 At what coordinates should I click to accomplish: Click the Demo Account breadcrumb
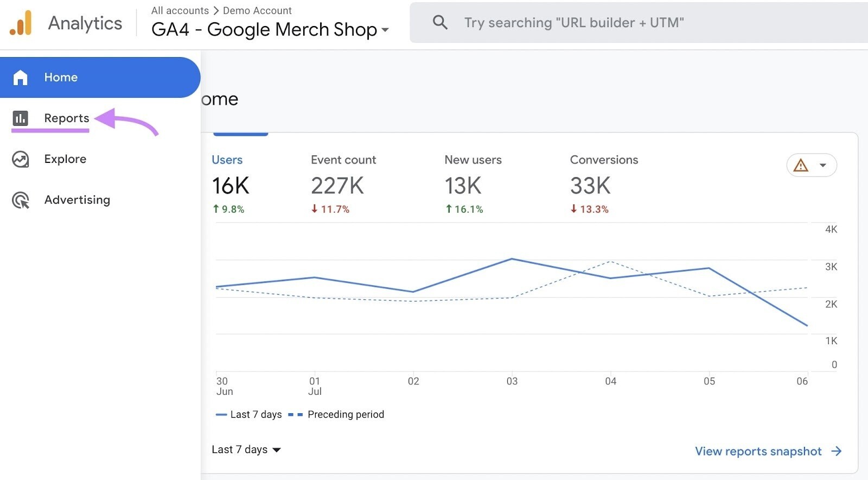pos(257,10)
